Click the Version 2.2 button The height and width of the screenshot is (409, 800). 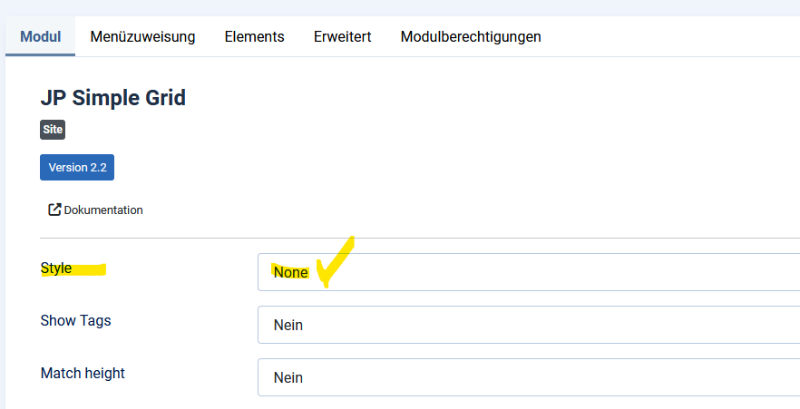(77, 167)
